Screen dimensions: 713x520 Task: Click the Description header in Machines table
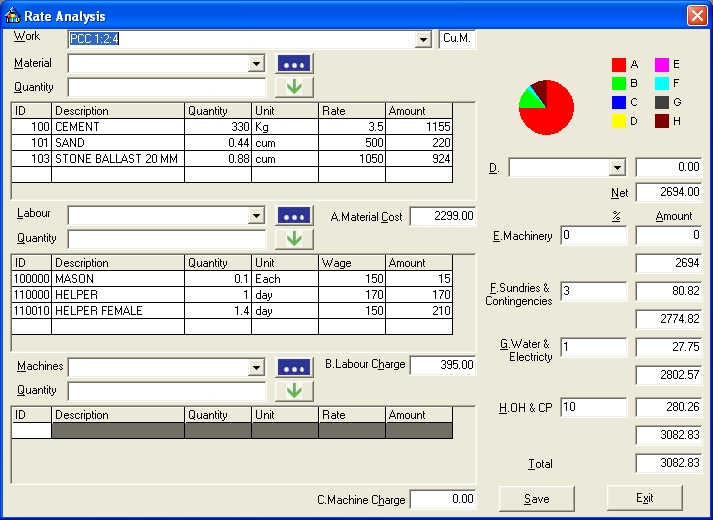[118, 415]
